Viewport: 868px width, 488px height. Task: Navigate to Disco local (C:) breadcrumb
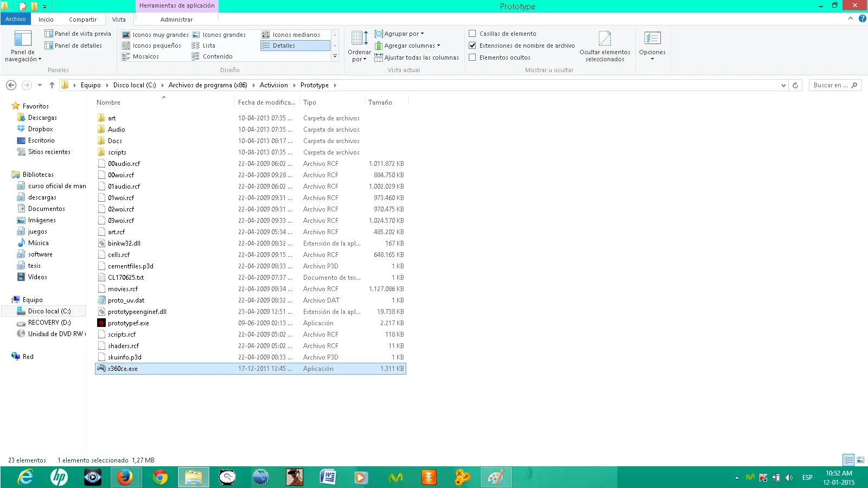click(x=135, y=85)
